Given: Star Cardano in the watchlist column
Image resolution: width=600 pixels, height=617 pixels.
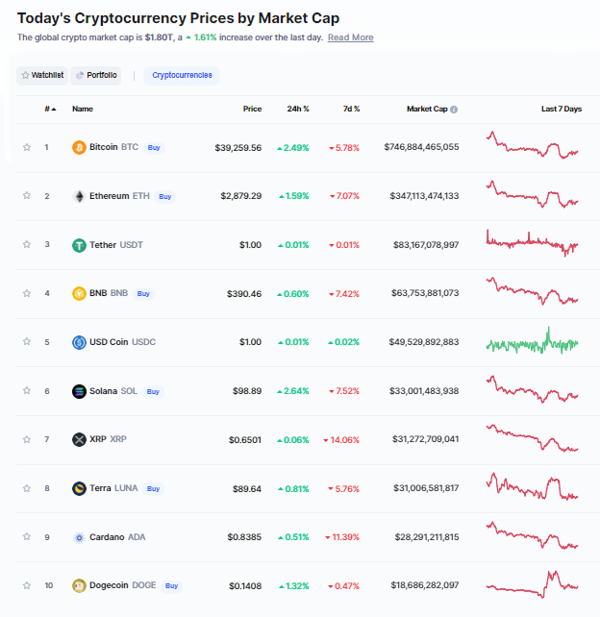Looking at the screenshot, I should tap(27, 537).
